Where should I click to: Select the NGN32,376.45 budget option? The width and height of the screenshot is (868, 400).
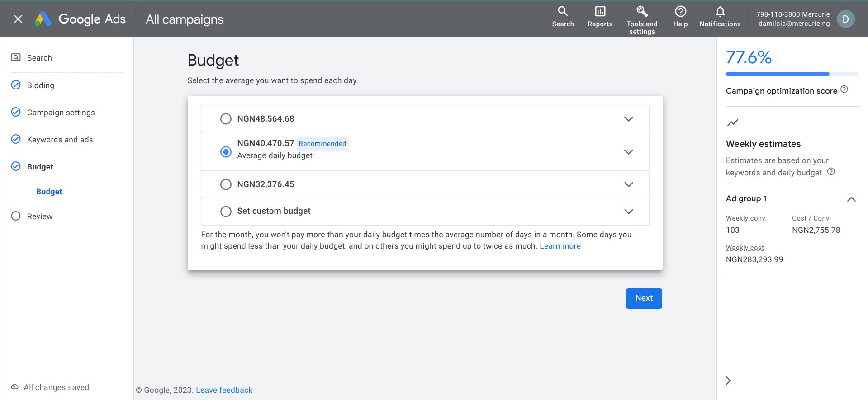click(226, 184)
